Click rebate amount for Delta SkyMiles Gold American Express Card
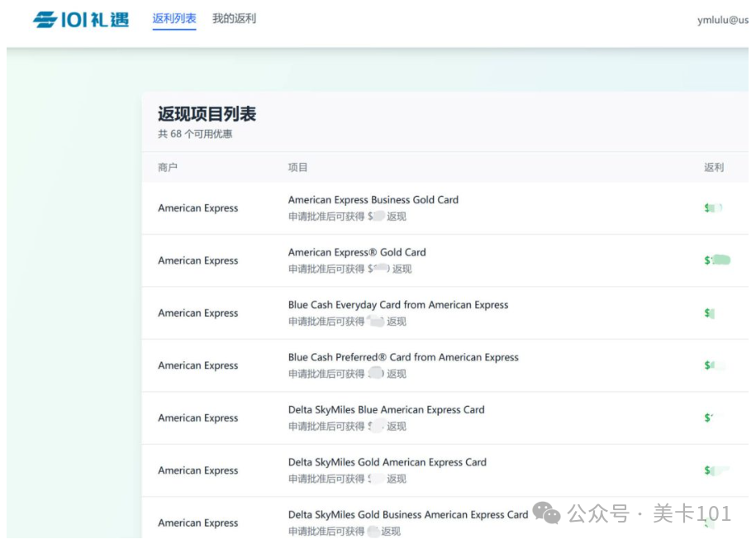756x544 pixels. pos(716,470)
